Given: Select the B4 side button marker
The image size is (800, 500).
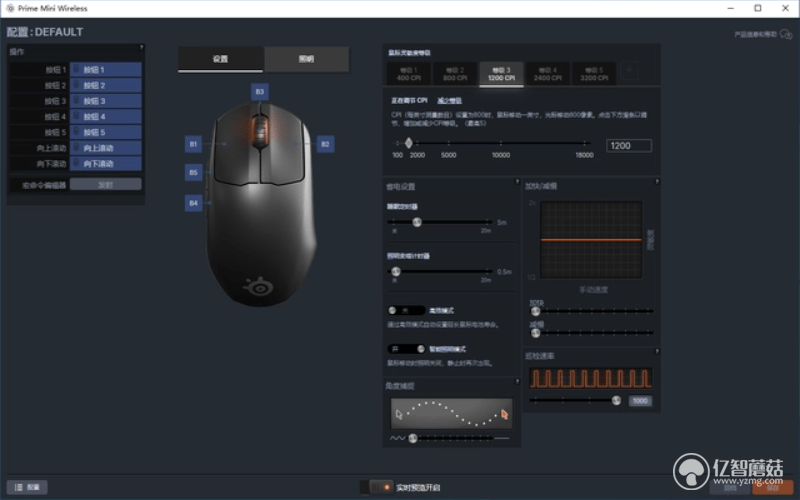Looking at the screenshot, I should (193, 203).
